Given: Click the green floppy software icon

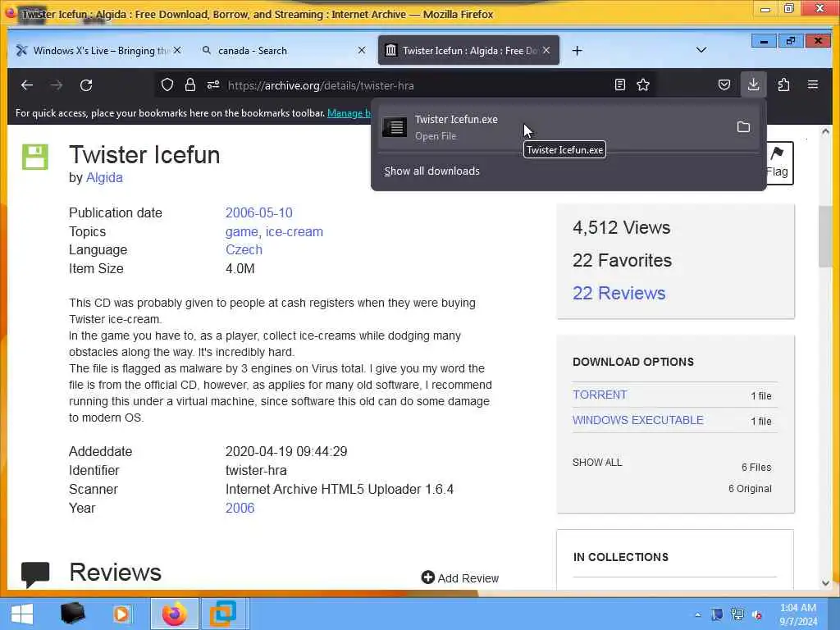Looking at the screenshot, I should click(34, 157).
